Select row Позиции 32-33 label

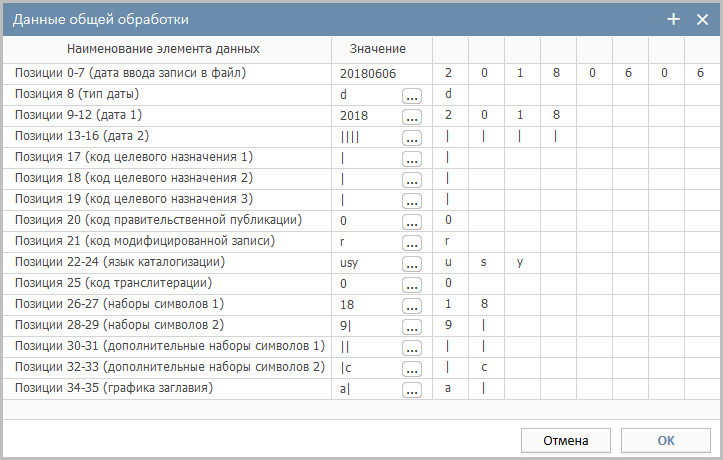tap(170, 367)
